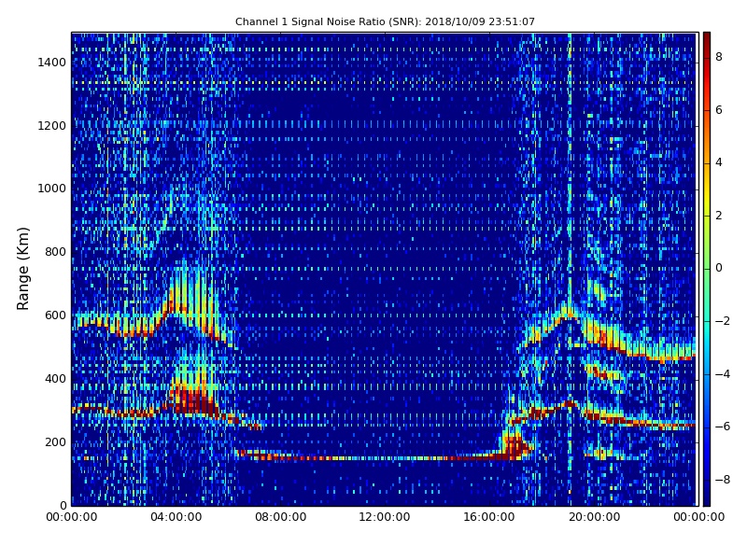747x560 pixels.
Task: Click the 16:00:00 time axis label
Action: [489, 517]
